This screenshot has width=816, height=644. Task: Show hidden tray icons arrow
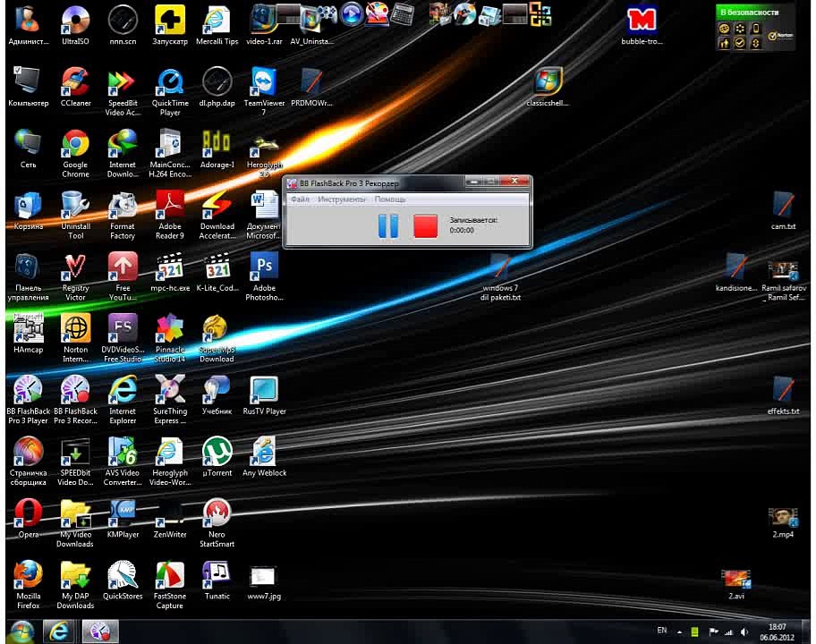click(679, 632)
